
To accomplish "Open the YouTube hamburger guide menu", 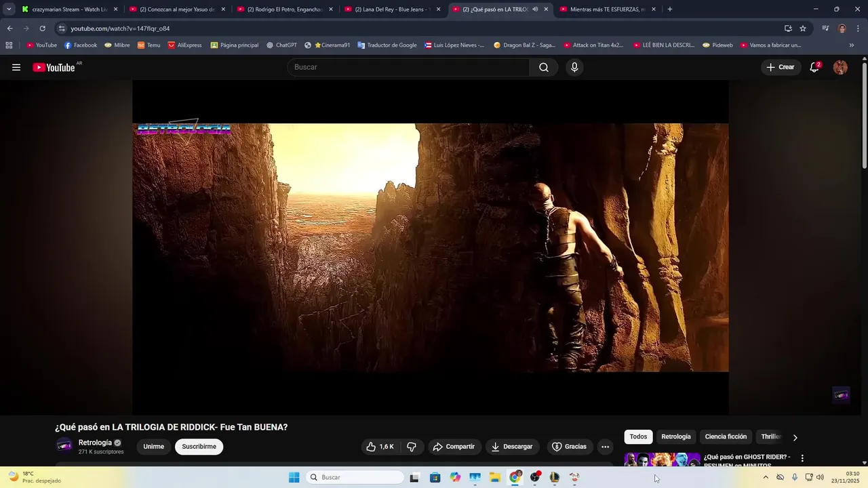I will 16,67.
